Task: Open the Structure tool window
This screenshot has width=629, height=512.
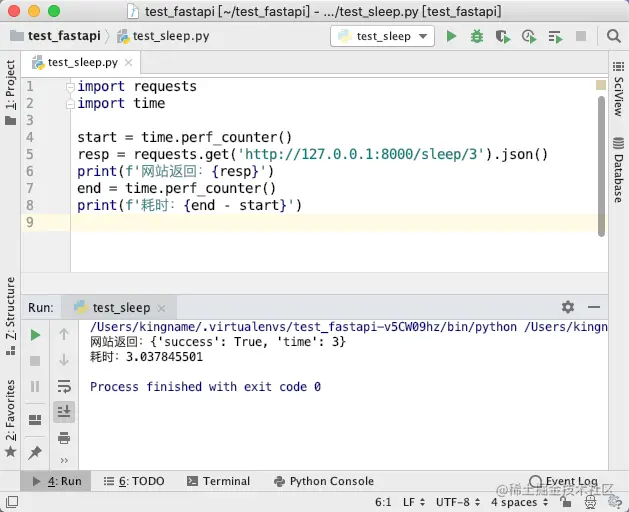Action: pos(10,316)
